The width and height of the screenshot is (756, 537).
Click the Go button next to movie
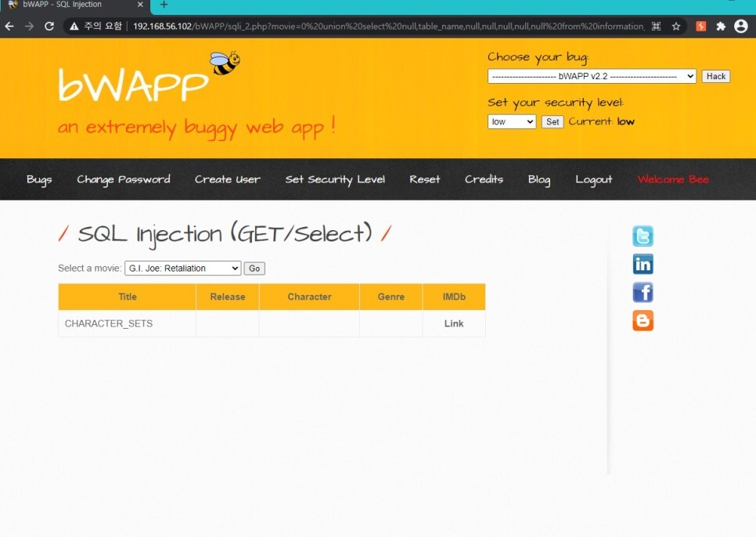point(254,268)
